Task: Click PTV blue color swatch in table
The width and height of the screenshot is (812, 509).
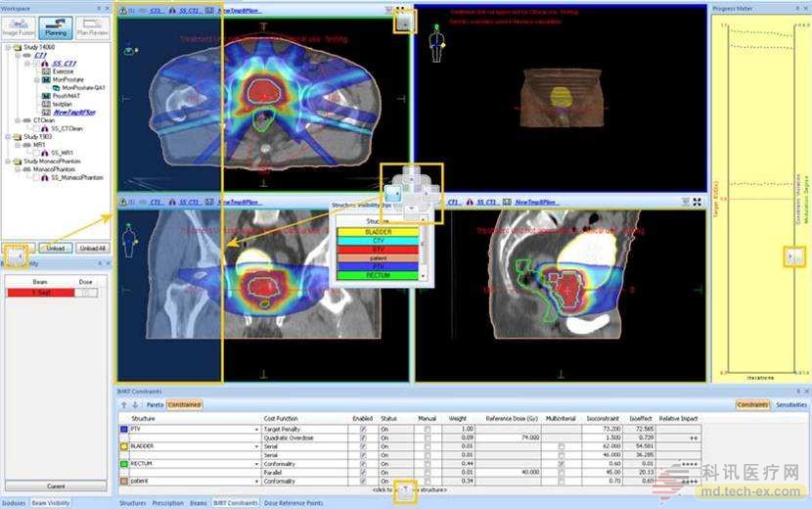Action: coord(124,429)
